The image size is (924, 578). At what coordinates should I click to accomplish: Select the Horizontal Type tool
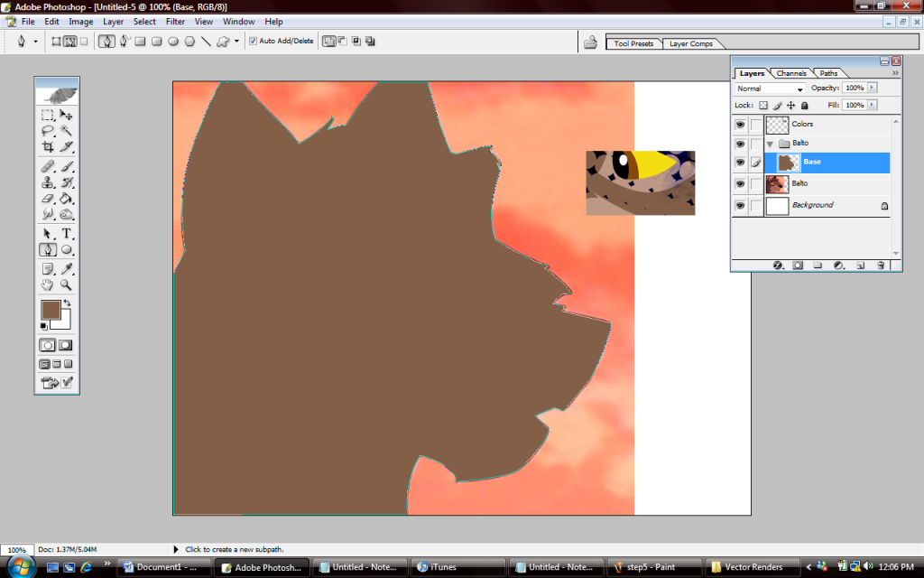pos(67,234)
